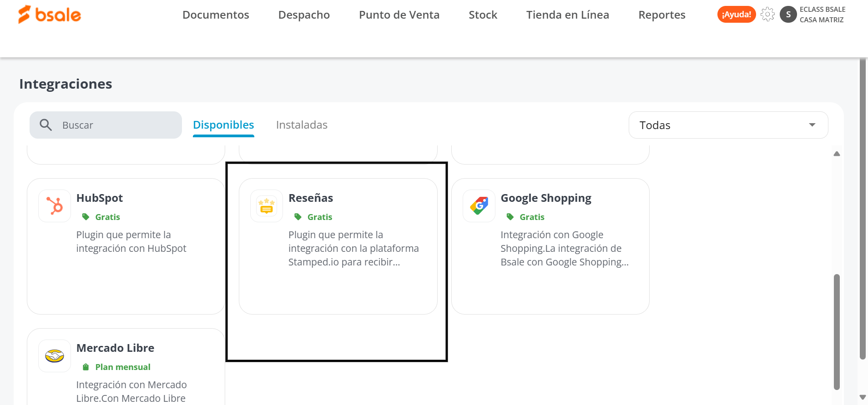Click the Mercado Libre handshake icon
The image size is (868, 405).
coord(55,356)
